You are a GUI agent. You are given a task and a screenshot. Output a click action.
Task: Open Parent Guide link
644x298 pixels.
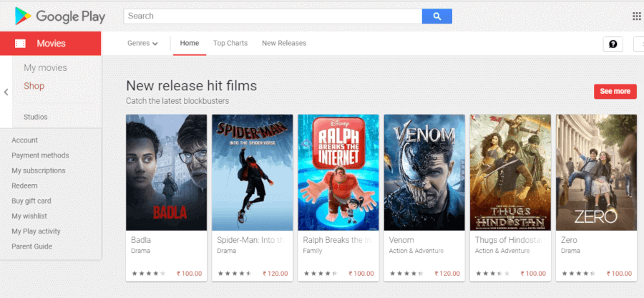(32, 246)
